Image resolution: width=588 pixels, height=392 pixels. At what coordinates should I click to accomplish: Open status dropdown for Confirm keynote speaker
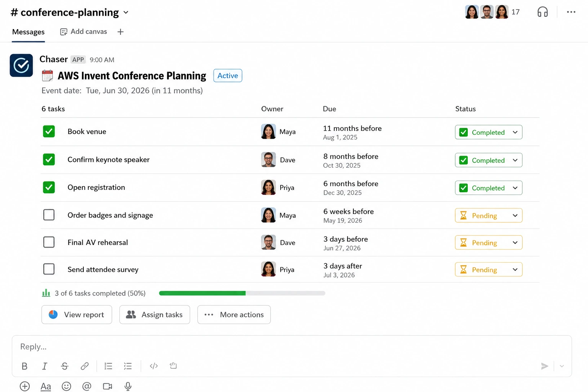[488, 160]
